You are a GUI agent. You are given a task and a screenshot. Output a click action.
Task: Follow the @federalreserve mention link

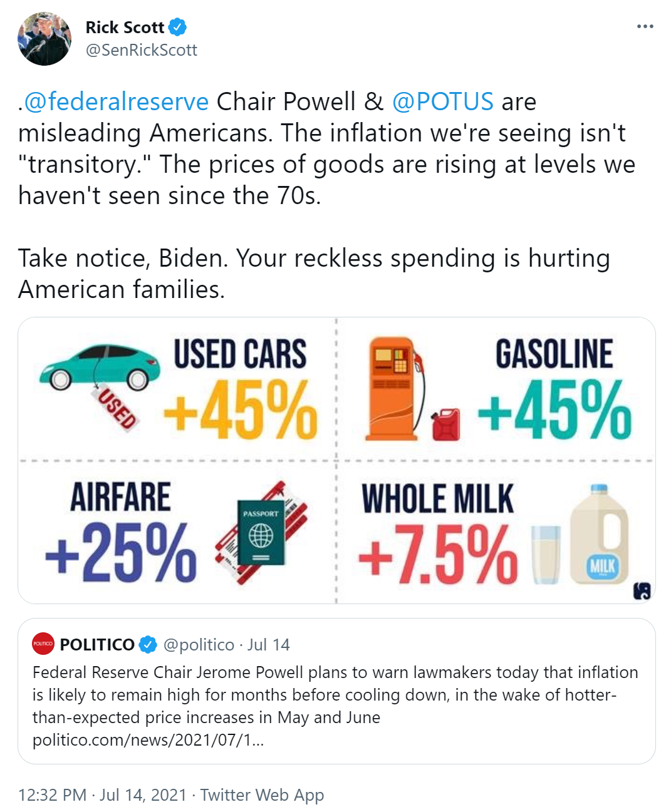tap(116, 101)
